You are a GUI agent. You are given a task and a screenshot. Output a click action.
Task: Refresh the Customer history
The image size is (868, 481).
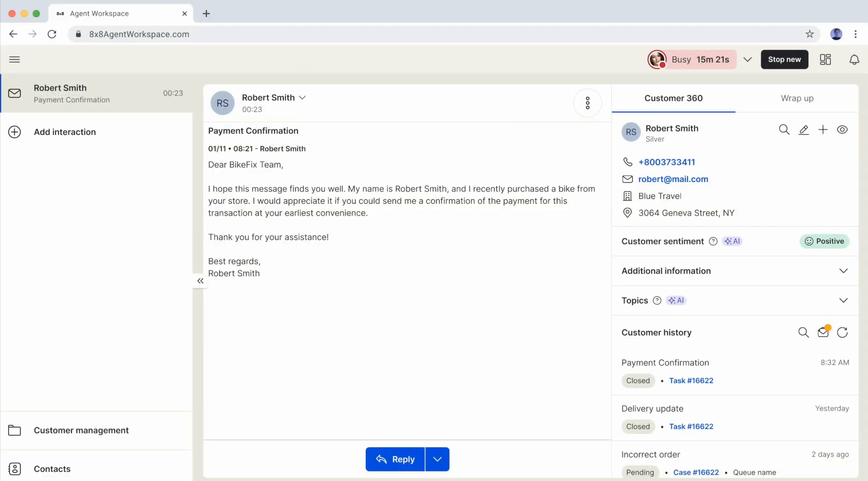[843, 332]
